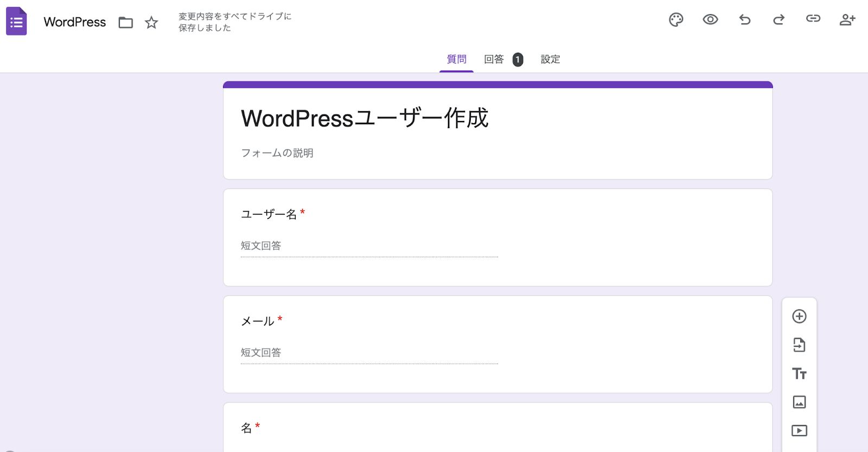Click the move to folder icon
Viewport: 868px width, 452px height.
click(x=126, y=22)
